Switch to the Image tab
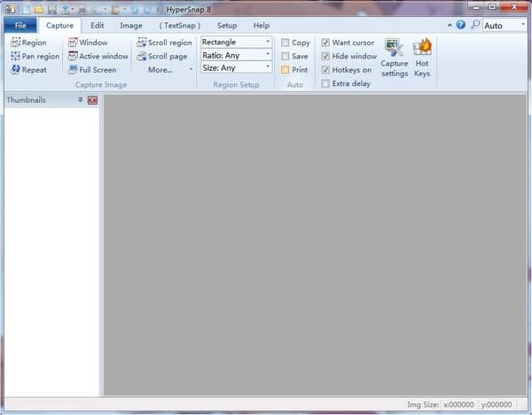 131,26
